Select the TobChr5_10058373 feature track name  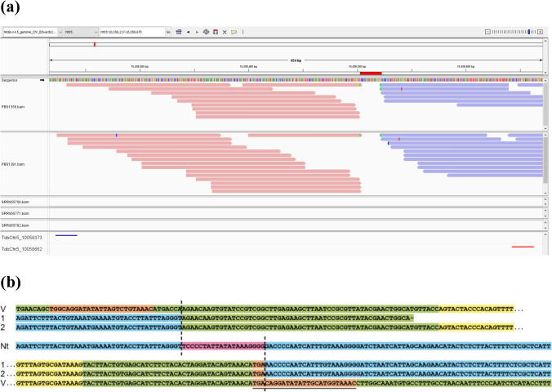coord(22,238)
